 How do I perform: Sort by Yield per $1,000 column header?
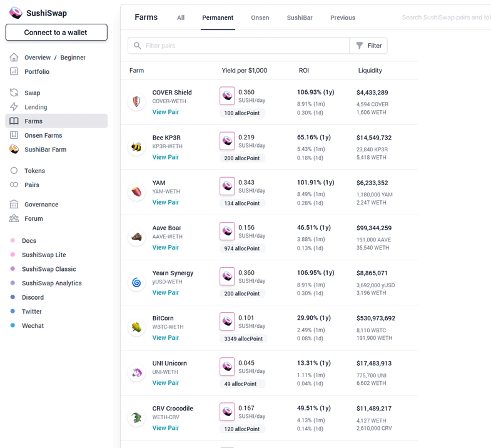pyautogui.click(x=244, y=71)
